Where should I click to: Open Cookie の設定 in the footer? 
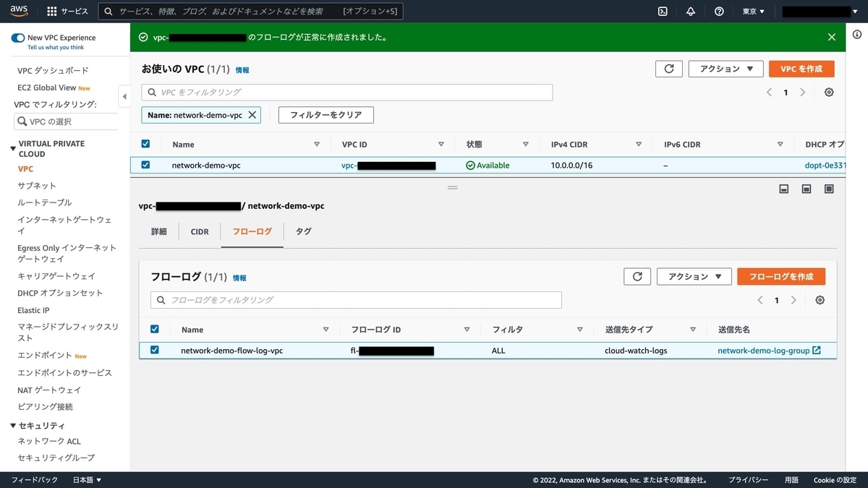835,480
